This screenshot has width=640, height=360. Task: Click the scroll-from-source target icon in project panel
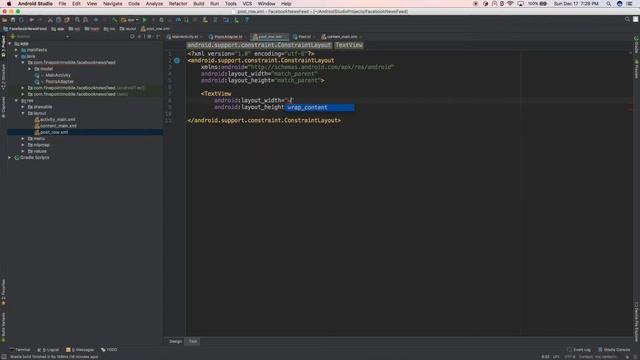(132, 36)
